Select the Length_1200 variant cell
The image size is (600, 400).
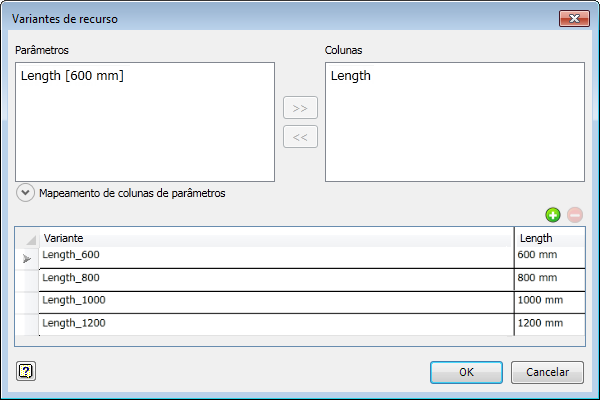click(275, 324)
